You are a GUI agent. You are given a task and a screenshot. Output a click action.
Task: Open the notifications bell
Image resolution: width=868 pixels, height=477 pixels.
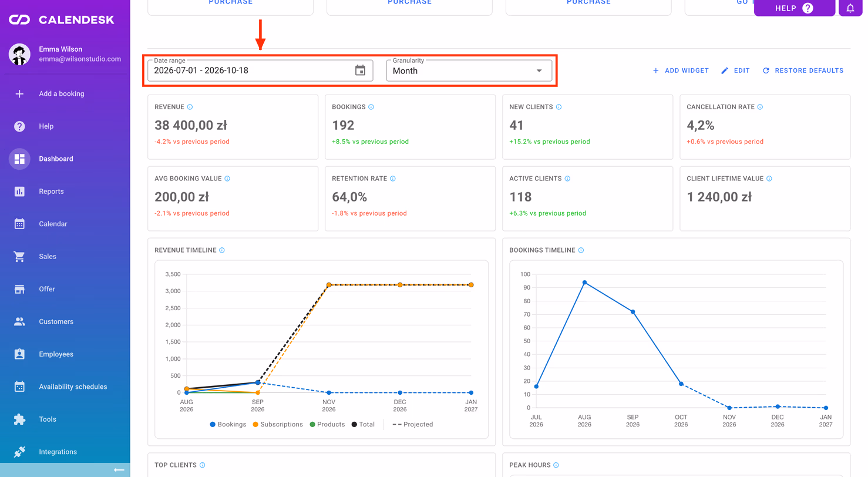coord(850,8)
